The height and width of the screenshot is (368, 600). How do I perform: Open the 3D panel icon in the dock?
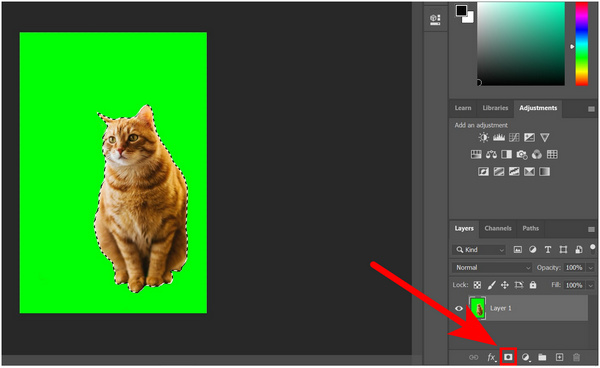coord(435,19)
